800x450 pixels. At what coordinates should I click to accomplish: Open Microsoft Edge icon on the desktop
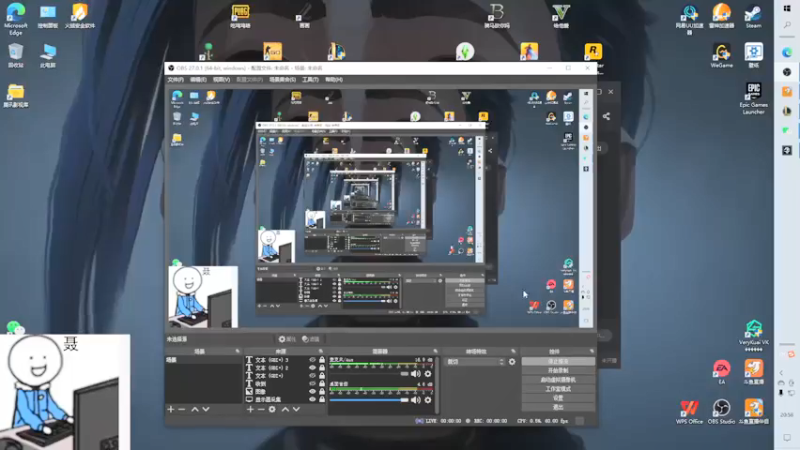16,19
